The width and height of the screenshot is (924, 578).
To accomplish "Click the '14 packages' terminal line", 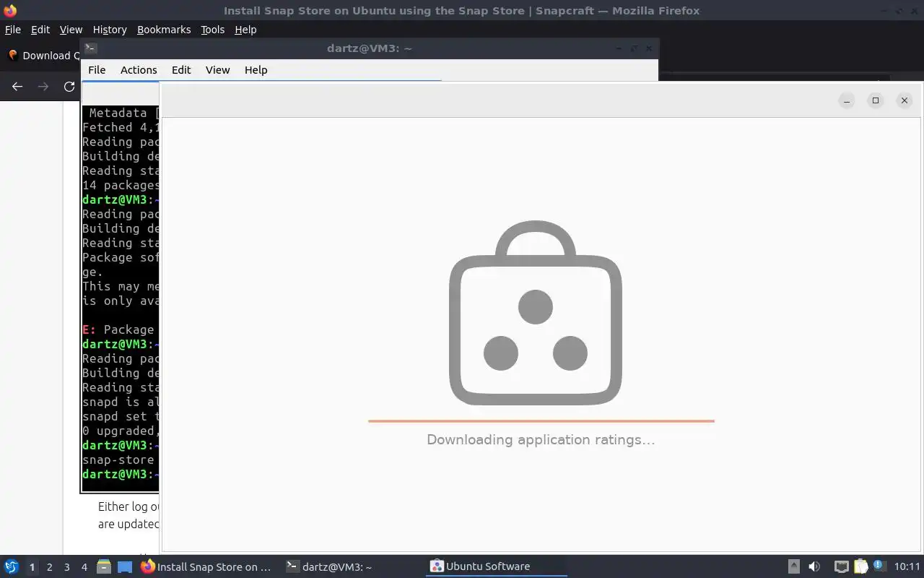I will 120,185.
